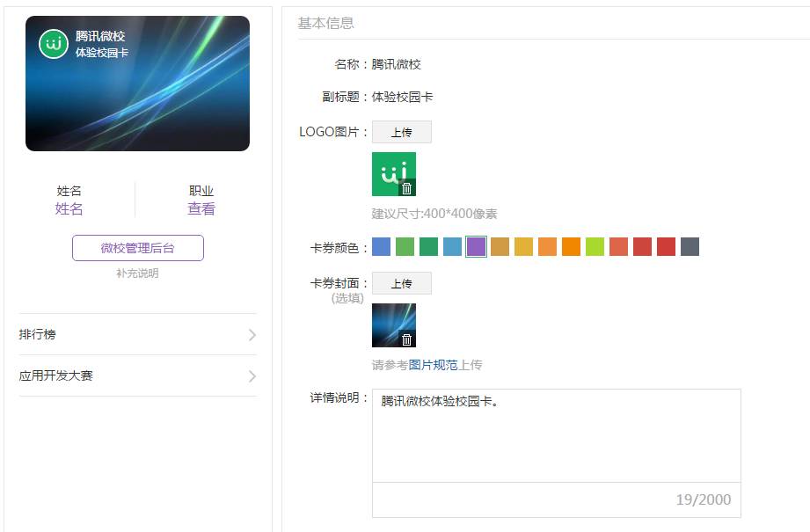The width and height of the screenshot is (810, 532).
Task: Select the coral card color swatch
Action: point(619,247)
